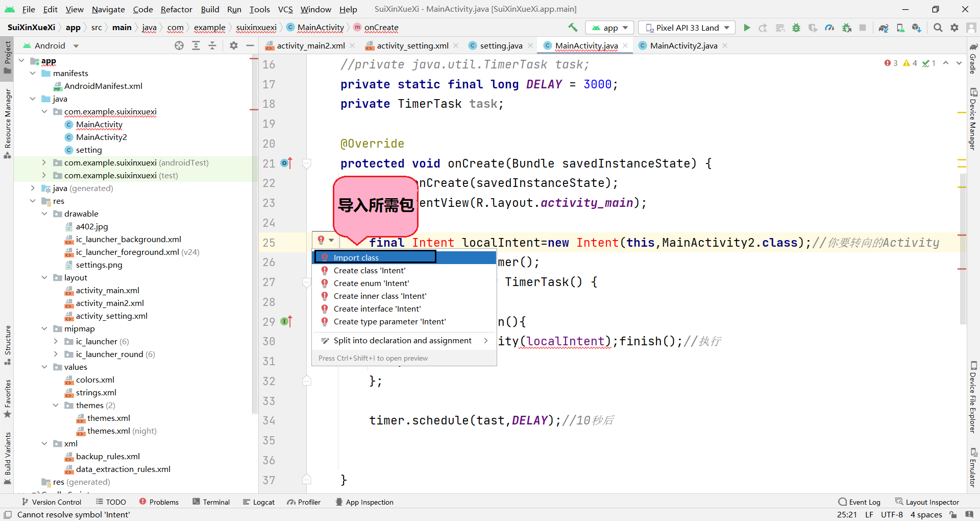This screenshot has height=521, width=980.
Task: Open the Pixel API 33 Land device dropdown
Action: 687,28
